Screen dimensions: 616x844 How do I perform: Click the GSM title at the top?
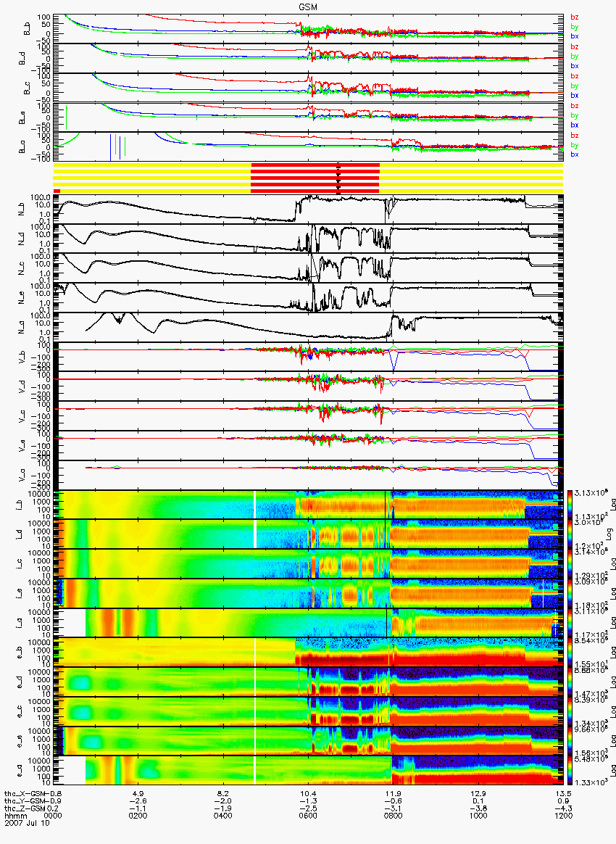[x=307, y=7]
